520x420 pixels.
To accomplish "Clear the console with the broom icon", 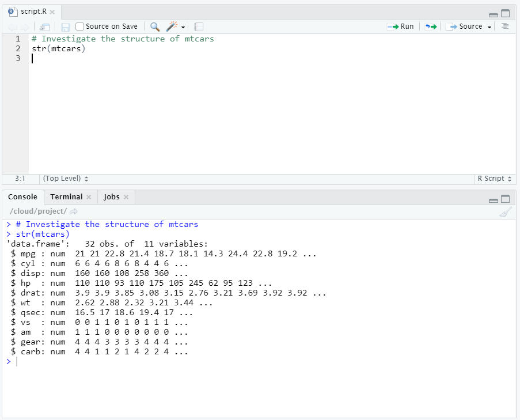I will pos(505,211).
